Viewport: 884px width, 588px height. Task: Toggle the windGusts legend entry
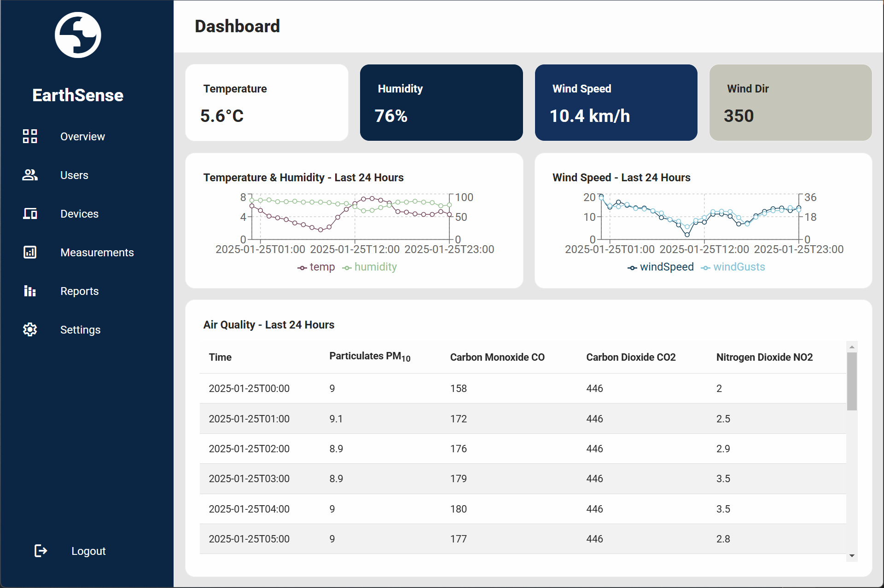pos(733,267)
